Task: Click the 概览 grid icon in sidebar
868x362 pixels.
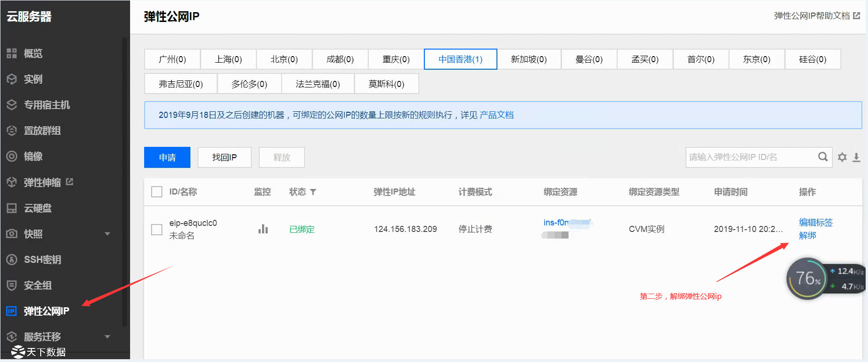Action: pos(12,53)
